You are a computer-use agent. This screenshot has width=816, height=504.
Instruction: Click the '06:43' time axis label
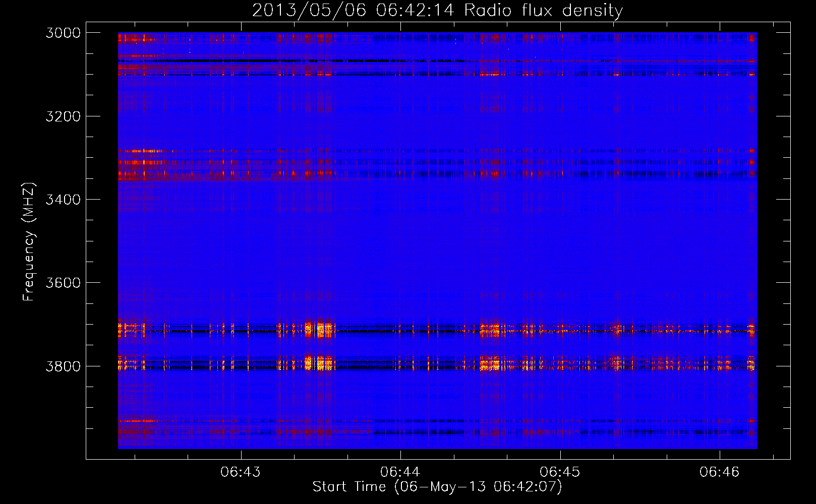click(241, 472)
